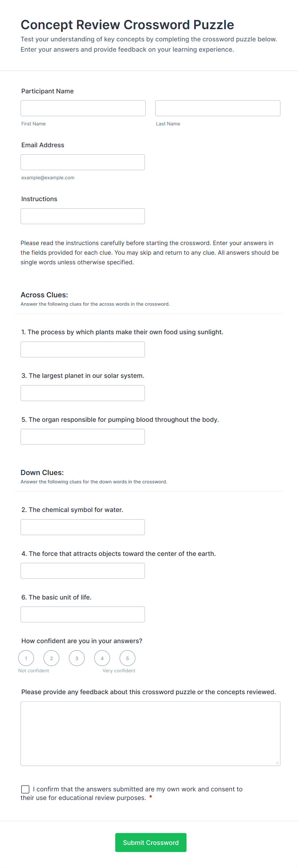
Task: Click the largest planet answer field
Action: (x=82, y=393)
